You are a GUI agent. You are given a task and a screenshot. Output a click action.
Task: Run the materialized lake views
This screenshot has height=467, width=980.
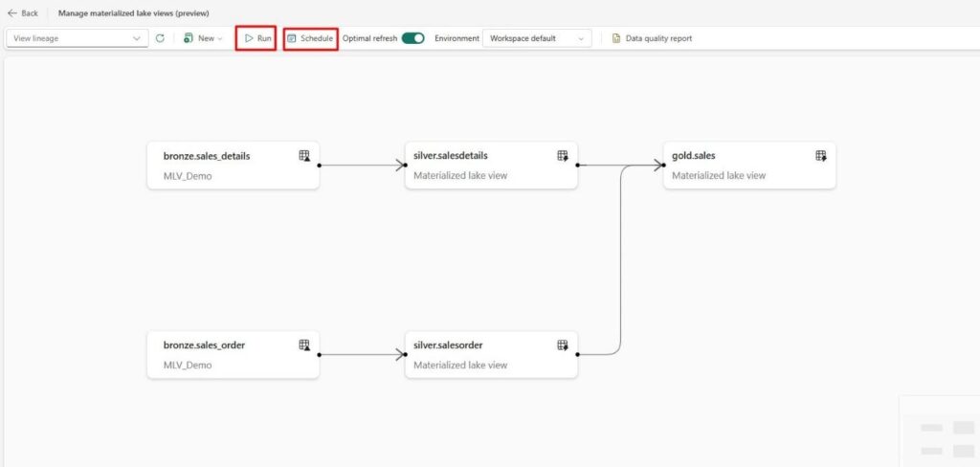coord(256,38)
